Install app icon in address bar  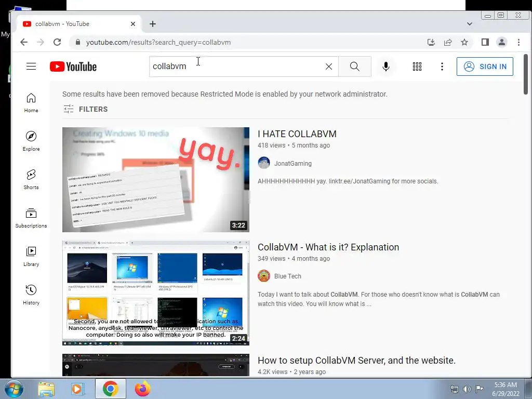[431, 42]
